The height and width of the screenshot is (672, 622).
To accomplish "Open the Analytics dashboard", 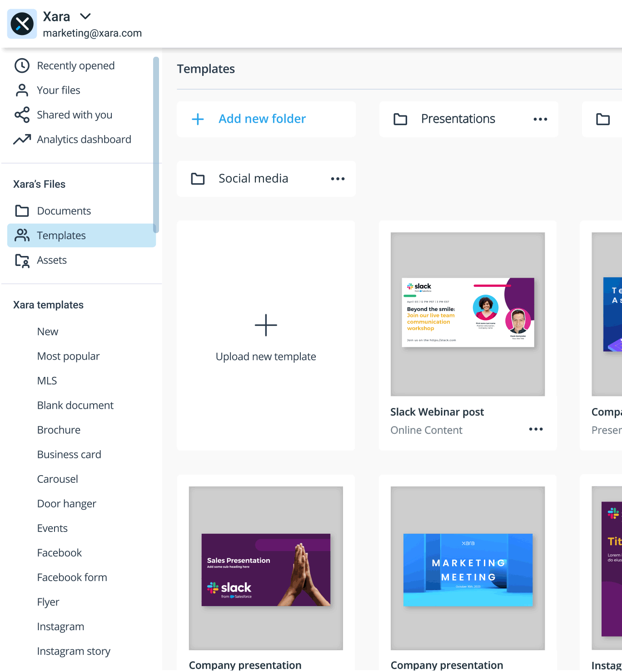I will (84, 139).
